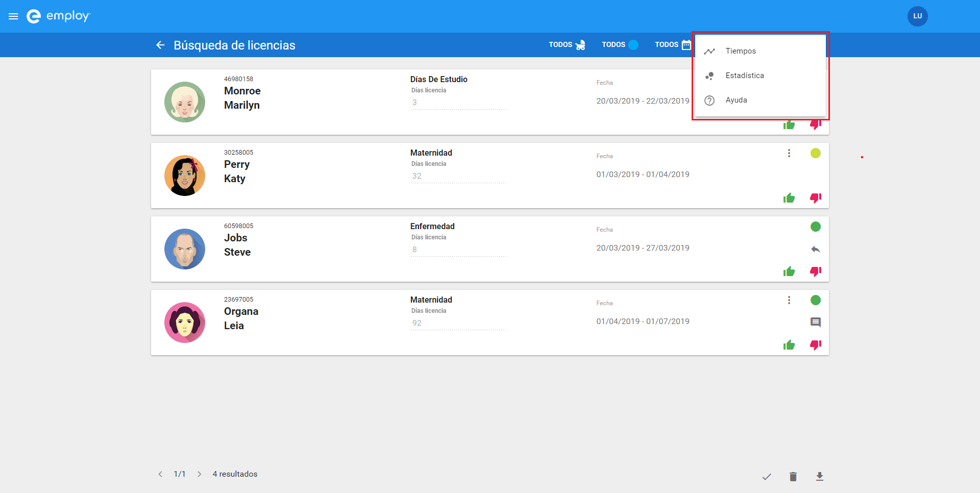Image resolution: width=980 pixels, height=493 pixels.
Task: Reject Jobs Steve's license with thumbs down
Action: (x=816, y=272)
